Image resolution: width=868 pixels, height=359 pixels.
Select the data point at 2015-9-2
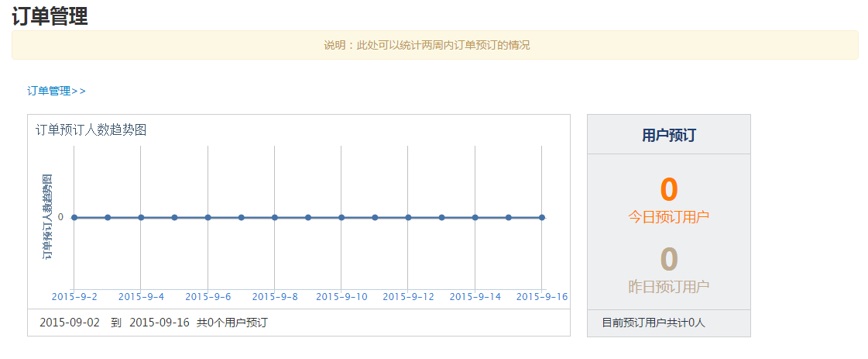coord(74,218)
